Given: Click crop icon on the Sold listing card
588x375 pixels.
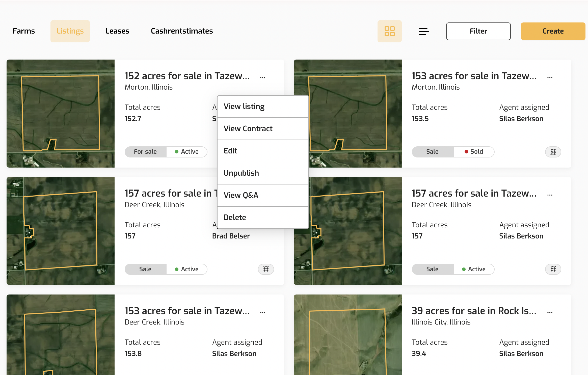Looking at the screenshot, I should point(553,152).
